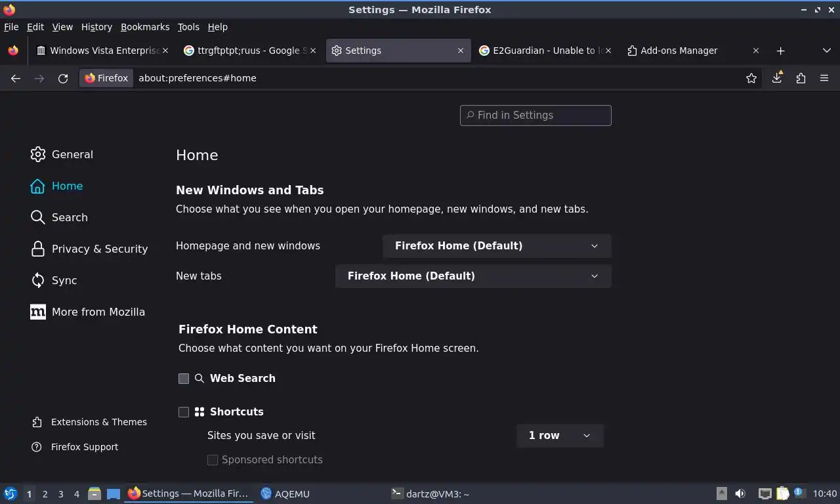Open the system start menu icon
The width and height of the screenshot is (840, 504).
pyautogui.click(x=10, y=493)
